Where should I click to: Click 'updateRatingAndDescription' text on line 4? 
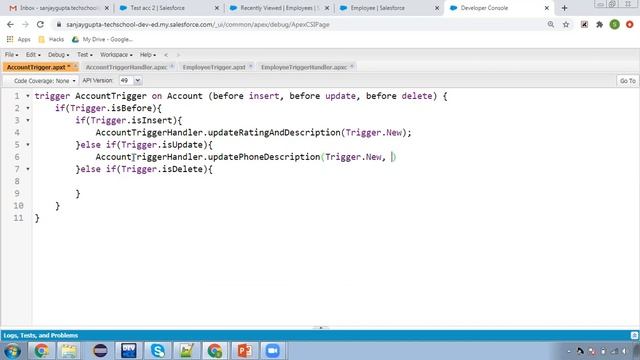[274, 132]
